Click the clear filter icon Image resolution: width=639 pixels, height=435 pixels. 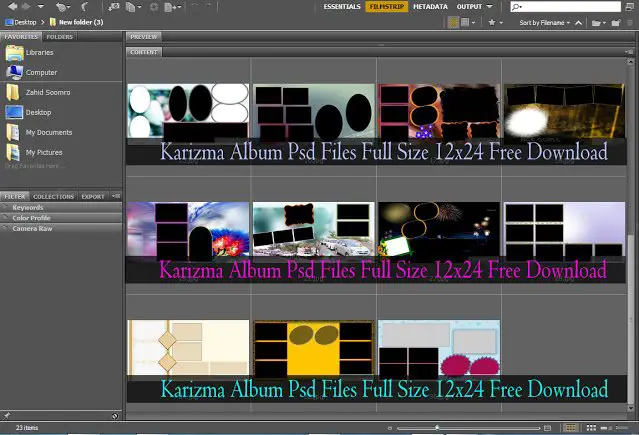point(115,416)
